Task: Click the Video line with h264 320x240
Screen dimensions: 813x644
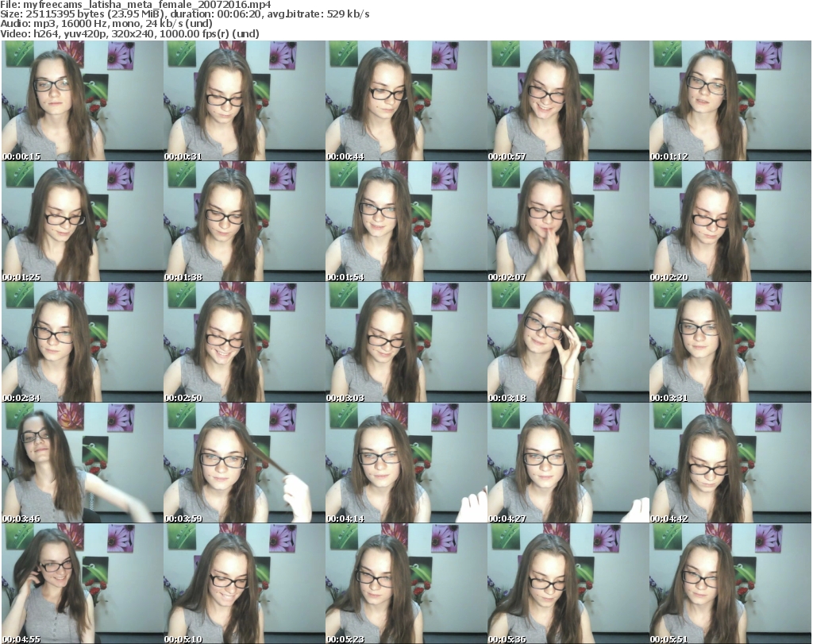Action: 129,33
